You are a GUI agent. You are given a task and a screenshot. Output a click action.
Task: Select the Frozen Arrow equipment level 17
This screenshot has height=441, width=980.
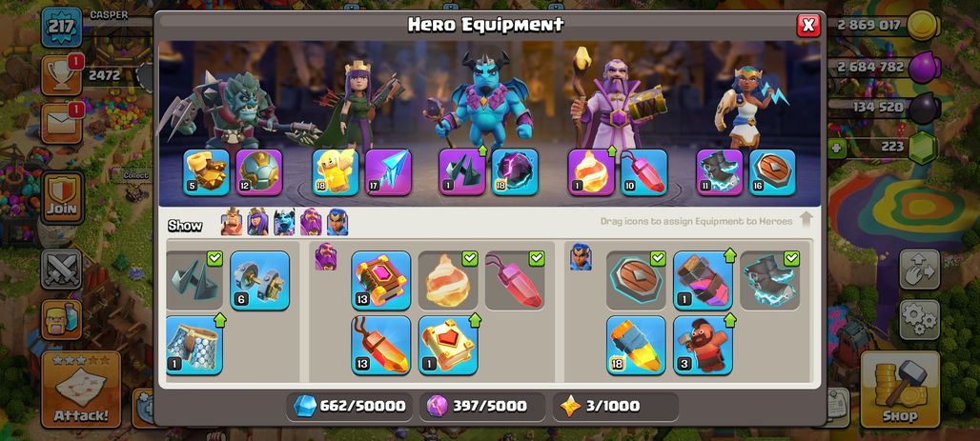(388, 172)
